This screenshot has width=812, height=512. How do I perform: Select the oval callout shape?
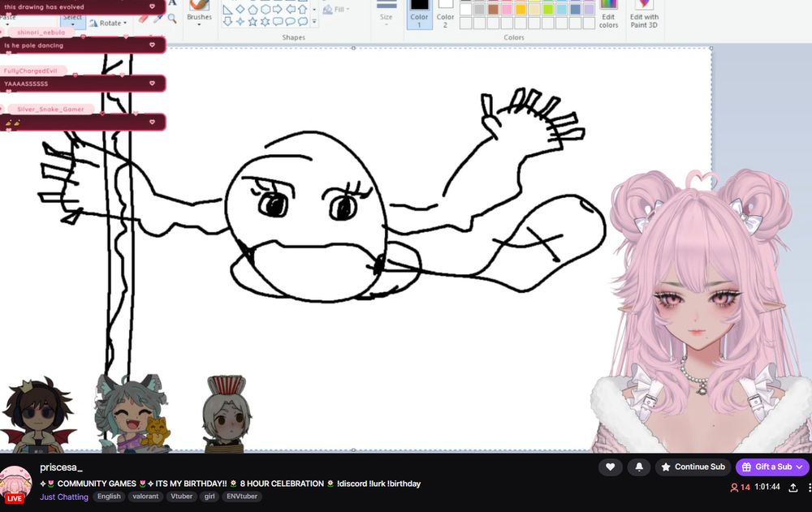(291, 21)
